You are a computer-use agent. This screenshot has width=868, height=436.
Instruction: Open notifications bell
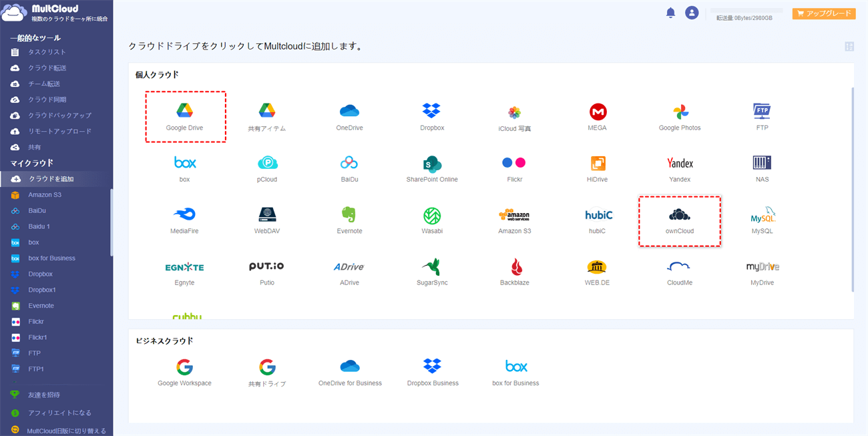(670, 13)
